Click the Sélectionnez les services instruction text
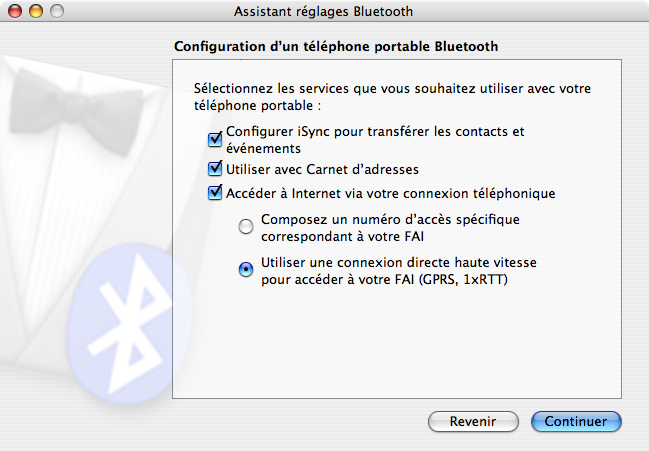 click(392, 96)
